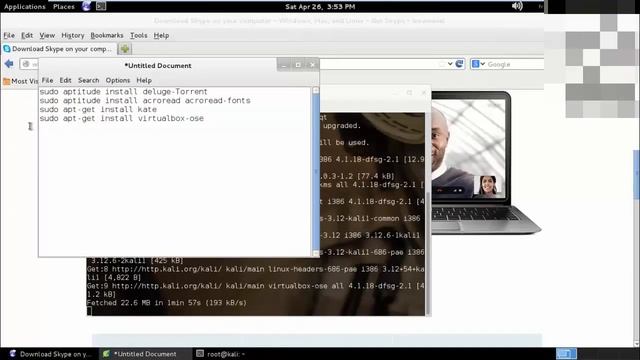The width and height of the screenshot is (640, 360).
Task: Open the Places menu in top panel
Action: click(64, 7)
